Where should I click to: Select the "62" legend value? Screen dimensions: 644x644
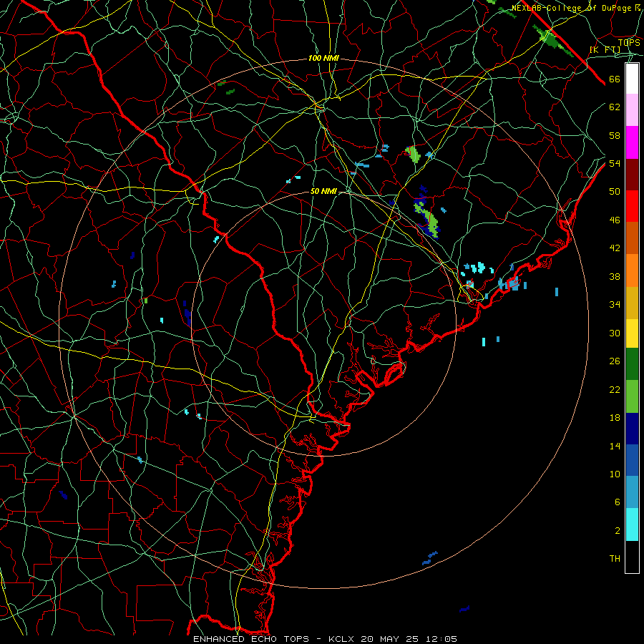615,107
